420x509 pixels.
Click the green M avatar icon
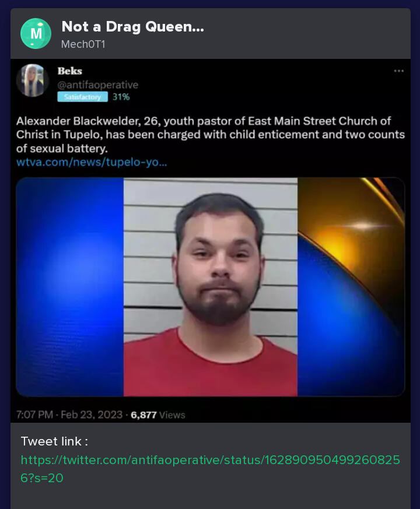[36, 33]
